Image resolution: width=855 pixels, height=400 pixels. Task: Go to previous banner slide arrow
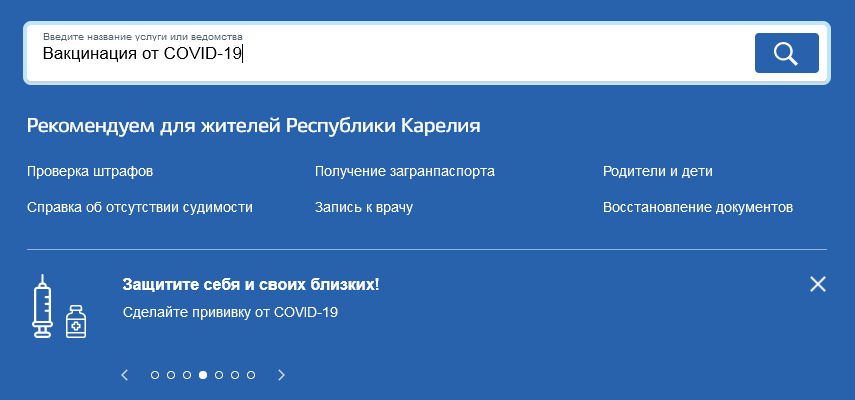[125, 375]
